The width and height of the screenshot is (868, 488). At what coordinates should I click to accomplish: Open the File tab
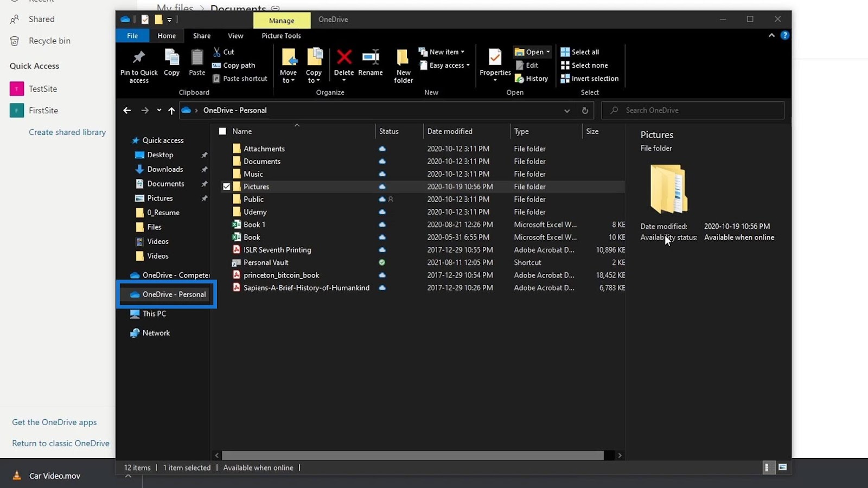click(132, 36)
